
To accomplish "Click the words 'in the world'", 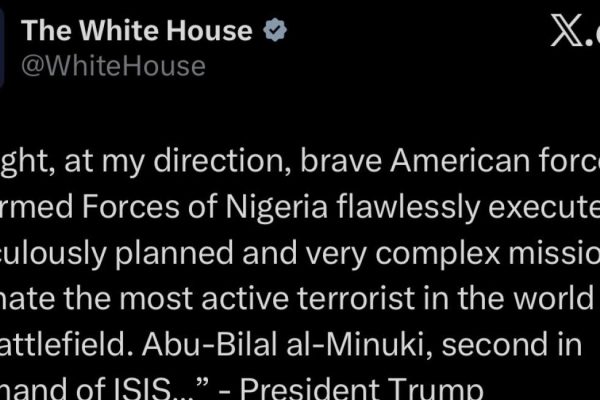I will tap(508, 299).
